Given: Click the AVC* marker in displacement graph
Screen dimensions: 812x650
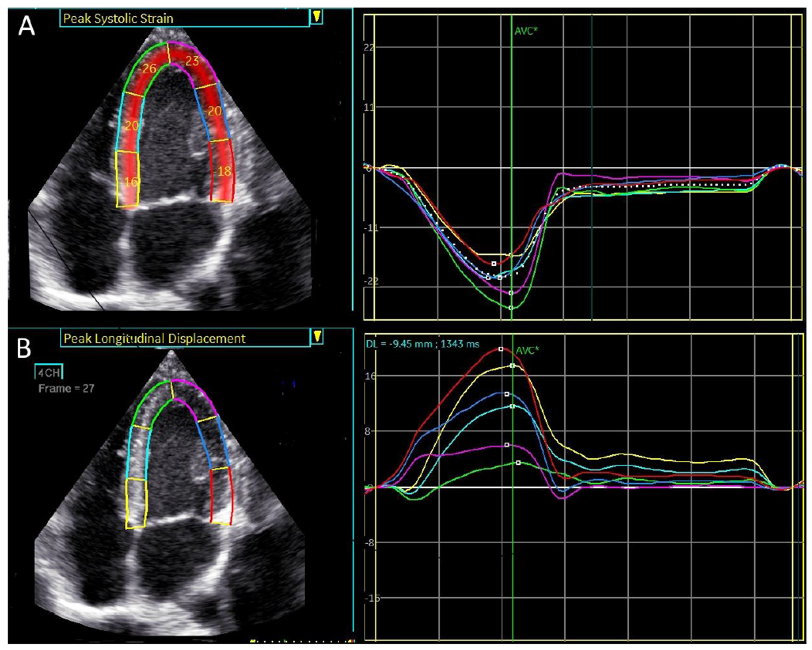Looking at the screenshot, I should [x=527, y=350].
